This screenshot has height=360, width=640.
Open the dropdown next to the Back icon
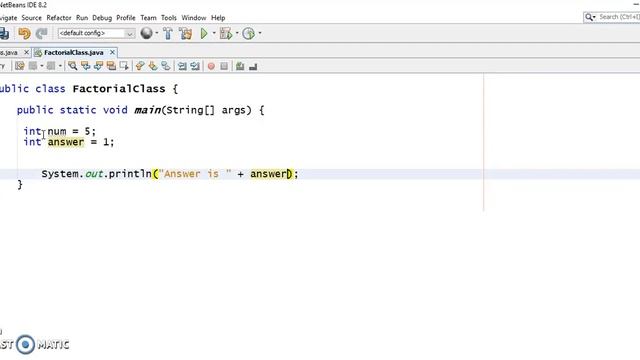[x=41, y=66]
